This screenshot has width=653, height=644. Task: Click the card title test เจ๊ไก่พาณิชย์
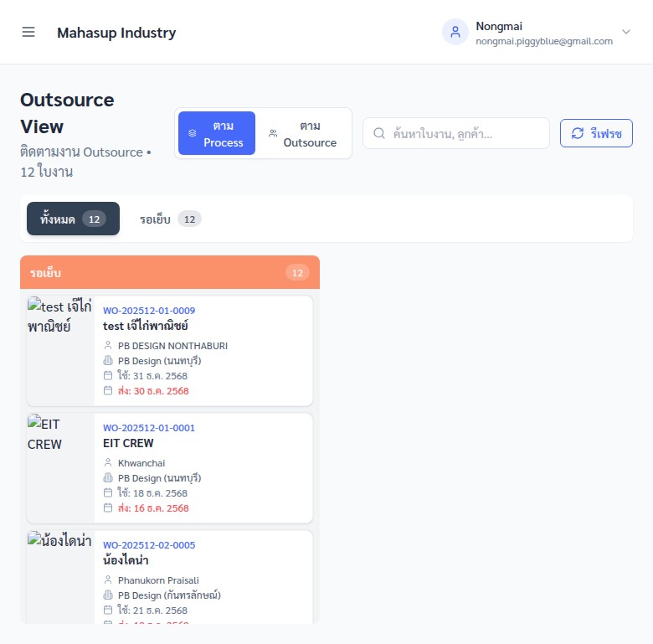coord(146,326)
